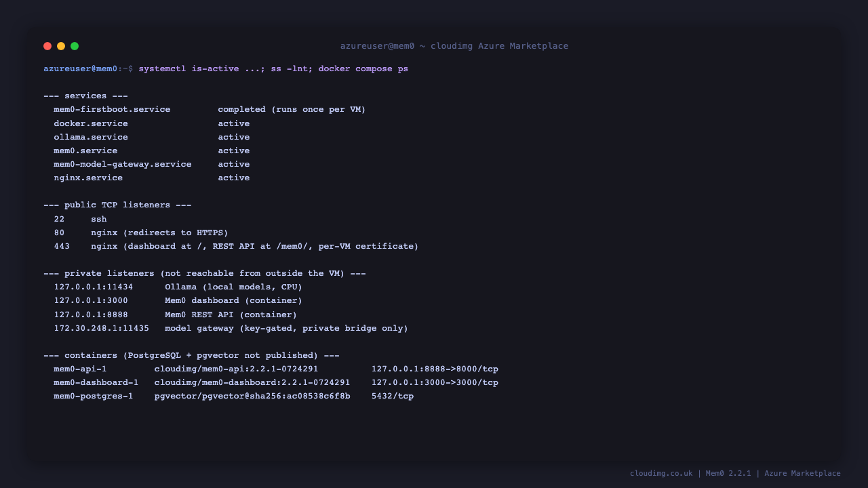Viewport: 868px width, 488px height.
Task: Click the private listener address '127.0.0.1:8888'
Action: click(x=91, y=314)
